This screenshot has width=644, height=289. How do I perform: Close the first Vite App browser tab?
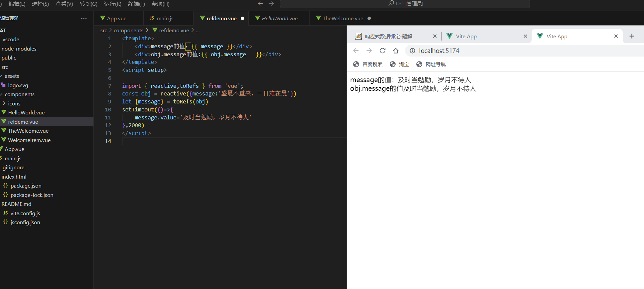click(x=525, y=36)
